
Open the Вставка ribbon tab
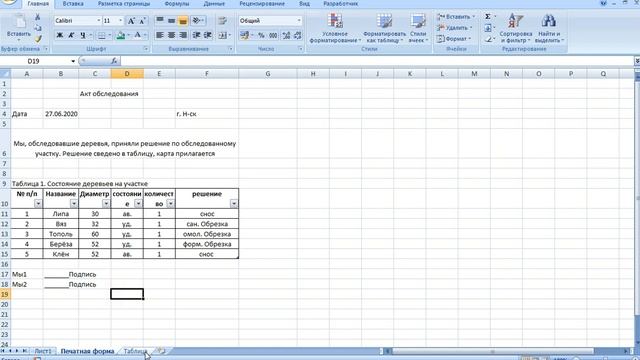tap(73, 4)
